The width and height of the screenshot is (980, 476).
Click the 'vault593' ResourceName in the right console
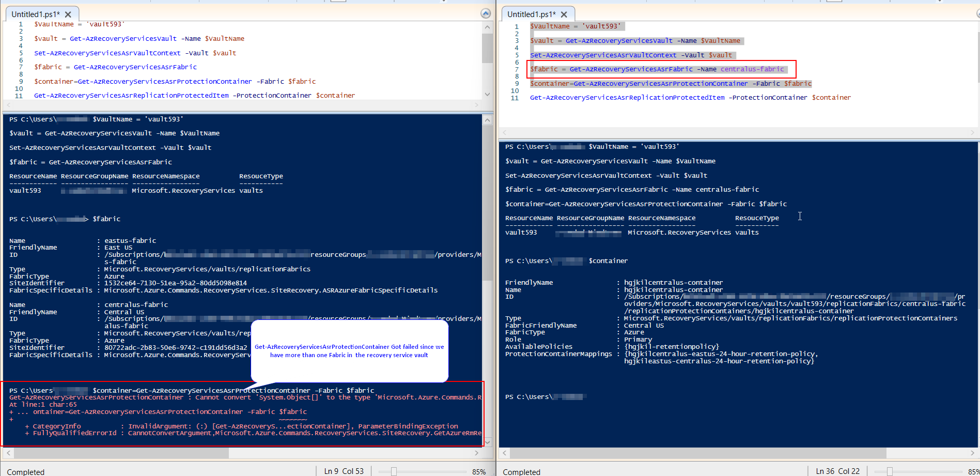tap(521, 233)
